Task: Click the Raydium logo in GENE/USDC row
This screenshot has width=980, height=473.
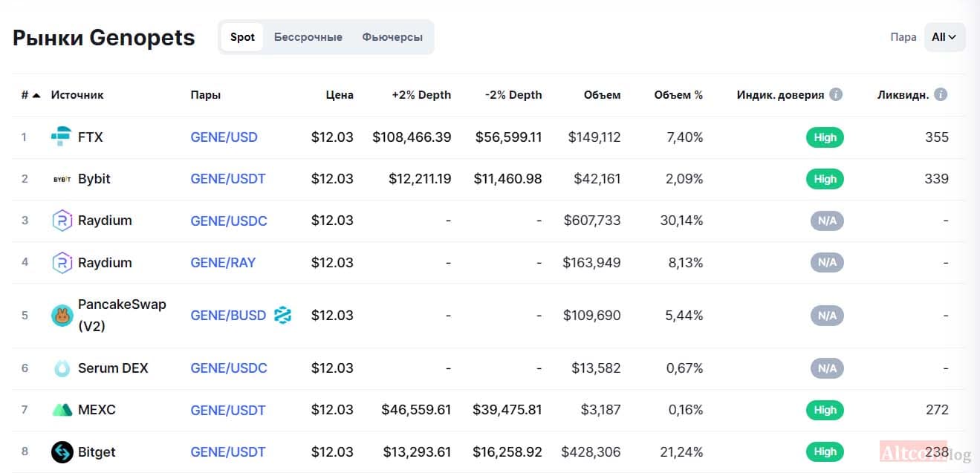Action: (61, 221)
